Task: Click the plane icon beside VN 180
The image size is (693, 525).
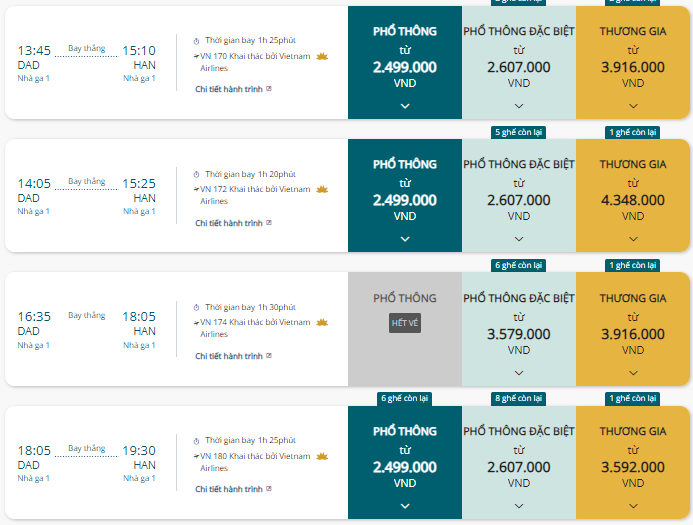Action: [x=196, y=456]
